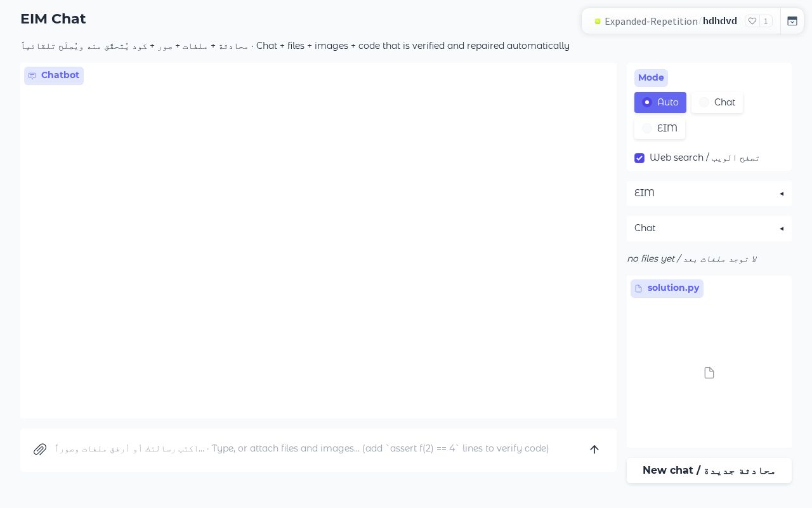Click the green status dot beside Expanded-Repetition
812x508 pixels.
pyautogui.click(x=598, y=22)
